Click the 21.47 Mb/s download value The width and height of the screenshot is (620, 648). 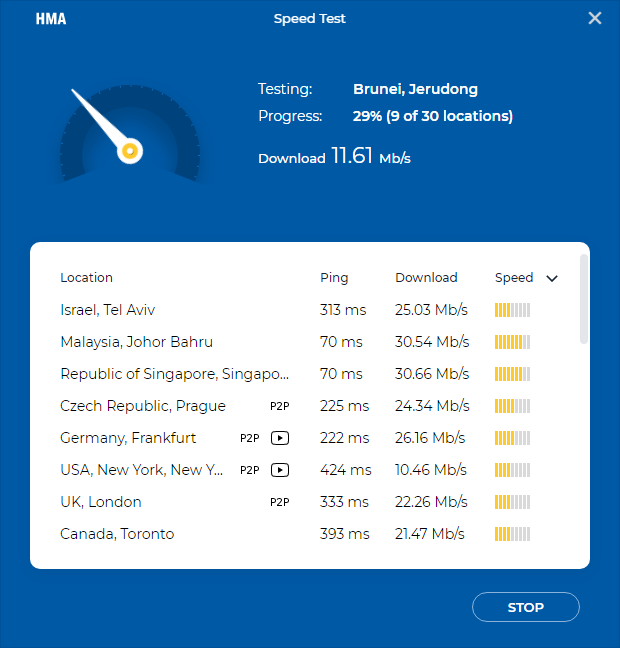[x=429, y=534]
